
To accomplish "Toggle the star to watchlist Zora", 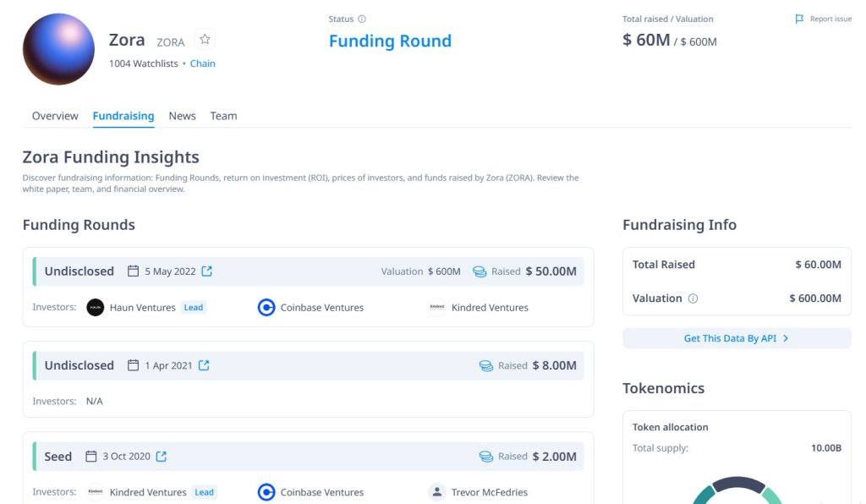I will pyautogui.click(x=205, y=39).
